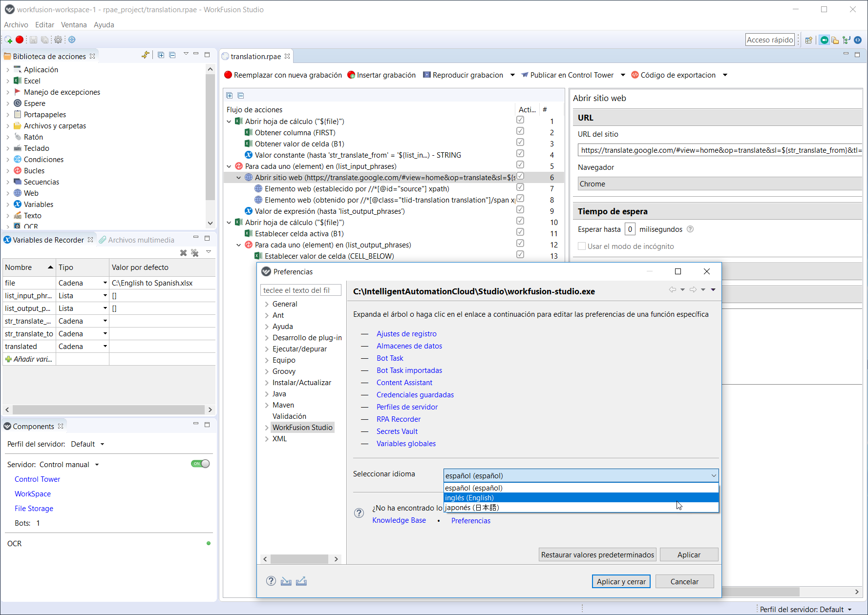Expand the WorkFusion Studio preferences node
The height and width of the screenshot is (615, 868).
(267, 428)
